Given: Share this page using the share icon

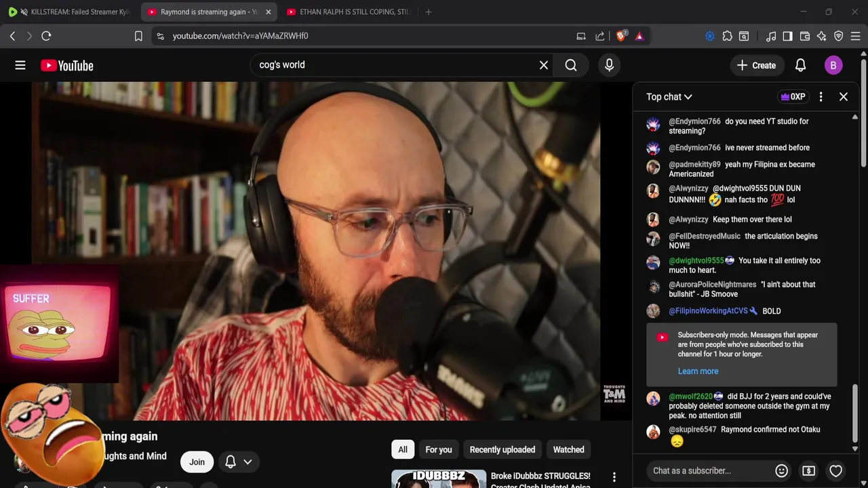Looking at the screenshot, I should [x=600, y=36].
